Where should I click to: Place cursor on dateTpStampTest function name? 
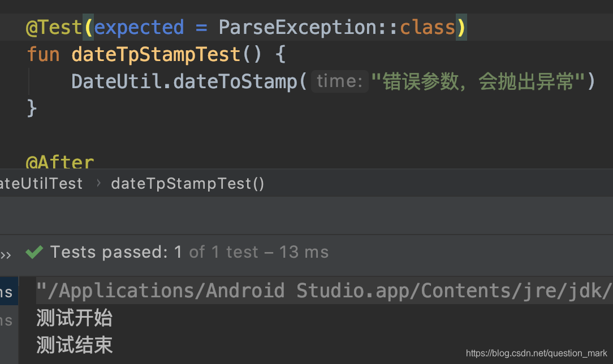coord(156,54)
